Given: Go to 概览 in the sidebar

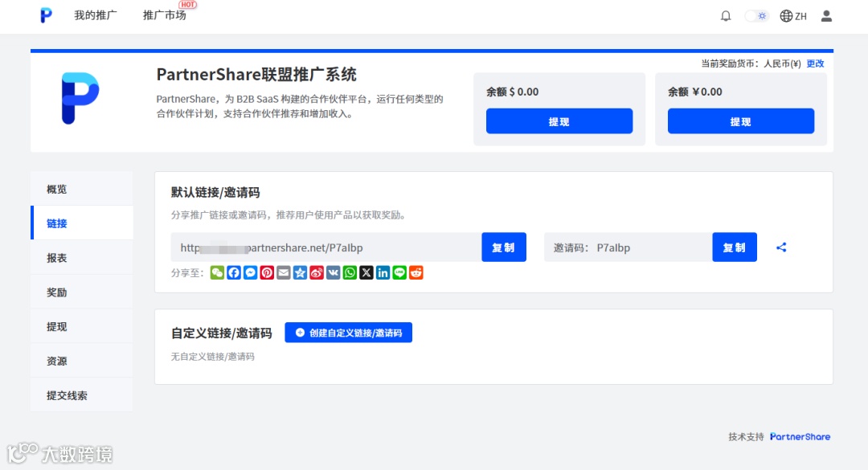Looking at the screenshot, I should pyautogui.click(x=82, y=189).
